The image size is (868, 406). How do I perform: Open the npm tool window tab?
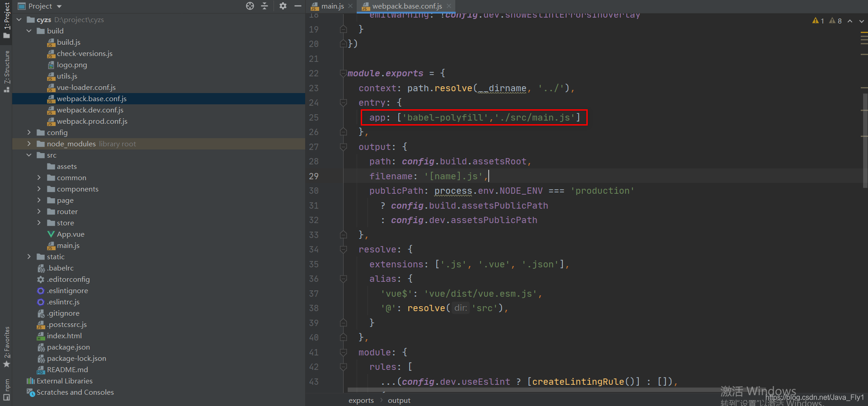[x=6, y=389]
